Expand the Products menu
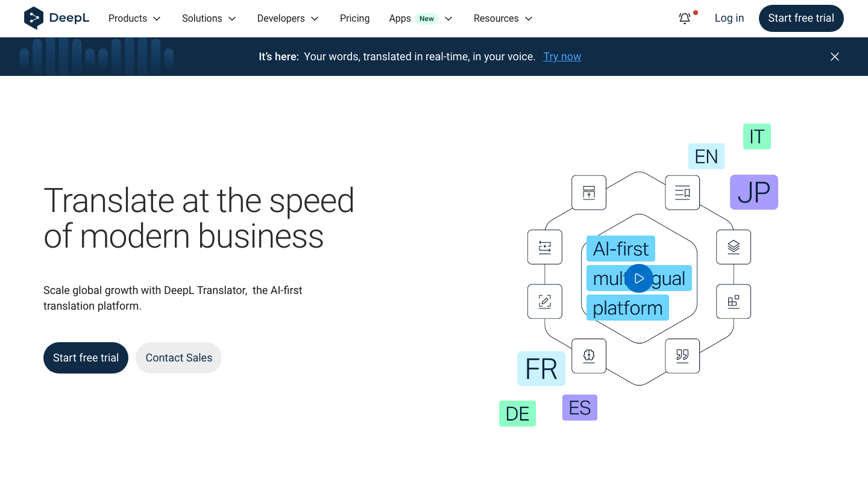Viewport: 868px width, 494px height. [135, 19]
